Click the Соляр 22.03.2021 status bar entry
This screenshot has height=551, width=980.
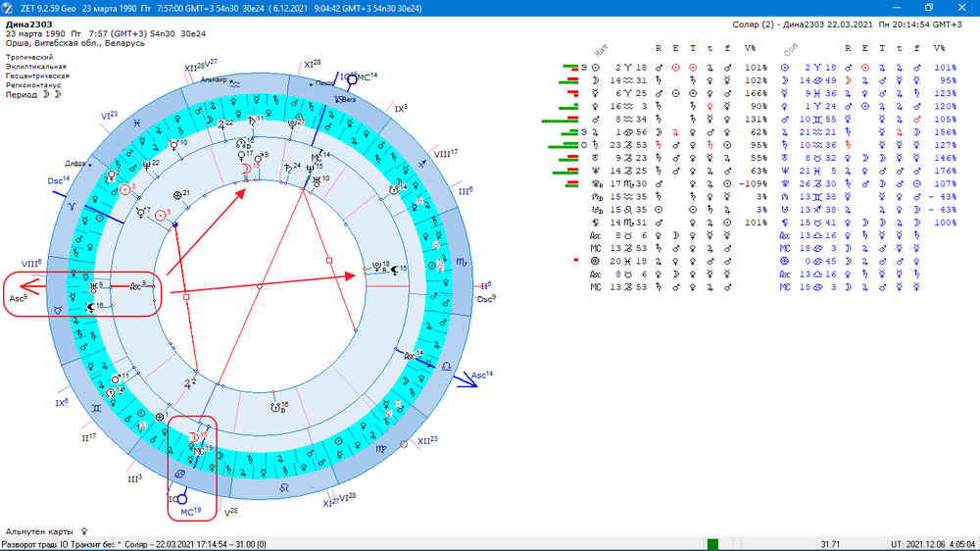pyautogui.click(x=196, y=545)
